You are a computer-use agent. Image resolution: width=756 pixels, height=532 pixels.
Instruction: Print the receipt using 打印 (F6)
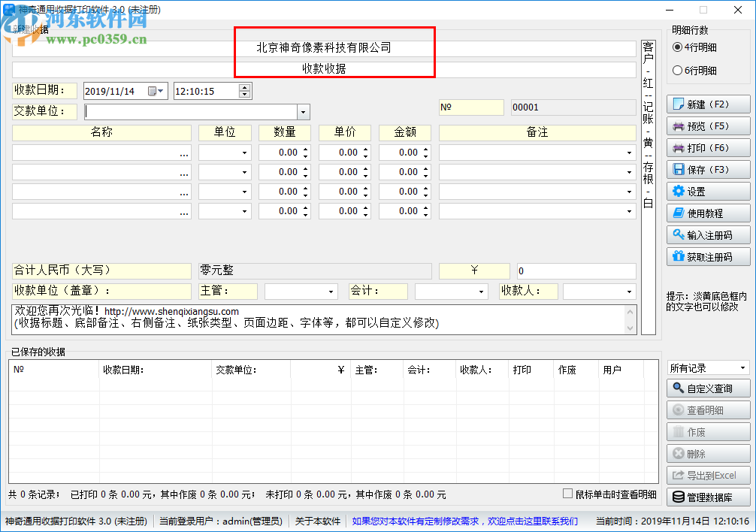[x=707, y=147]
